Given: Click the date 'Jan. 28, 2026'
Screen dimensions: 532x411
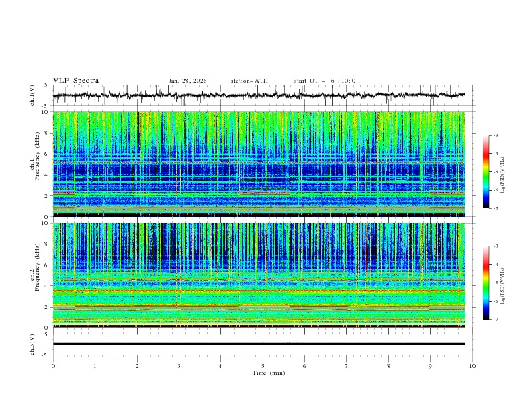Looking at the screenshot, I should 187,81.
